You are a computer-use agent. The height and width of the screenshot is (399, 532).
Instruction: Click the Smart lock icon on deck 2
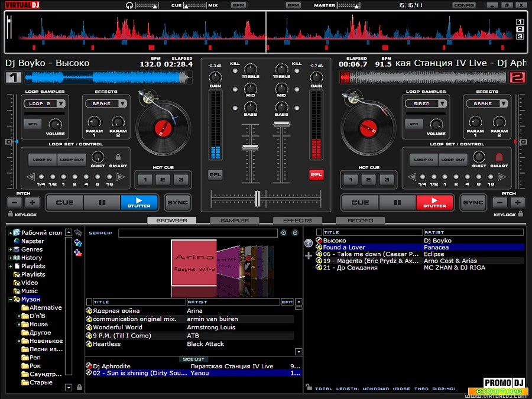click(498, 157)
